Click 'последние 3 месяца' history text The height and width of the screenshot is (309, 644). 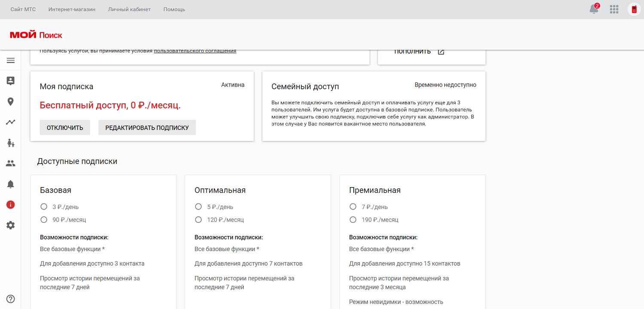coord(377,287)
